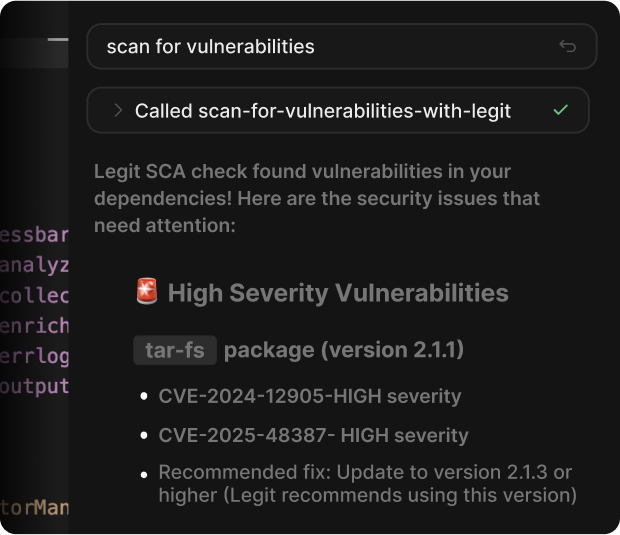Viewport: 620px width, 535px height.
Task: Click the bullet before CVE-2025-48387
Action: click(144, 436)
